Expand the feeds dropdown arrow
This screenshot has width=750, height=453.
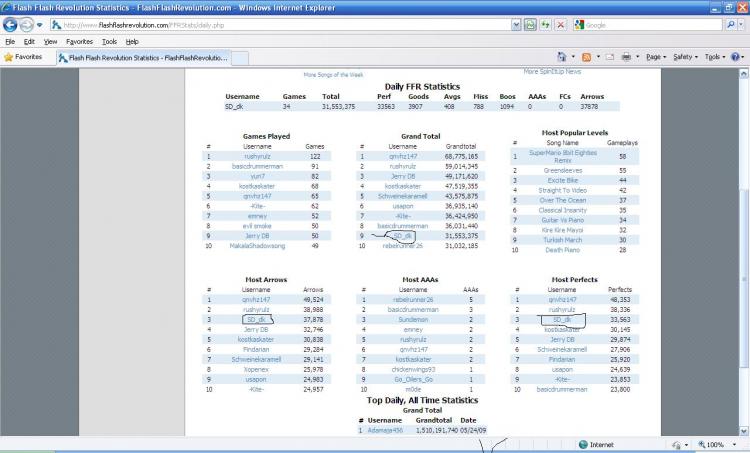coord(598,57)
